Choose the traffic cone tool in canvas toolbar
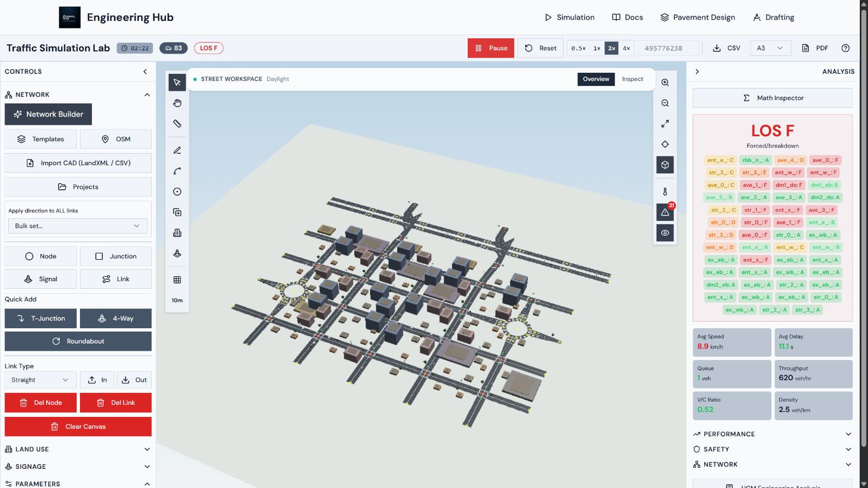This screenshot has height=488, width=868. 177,253
